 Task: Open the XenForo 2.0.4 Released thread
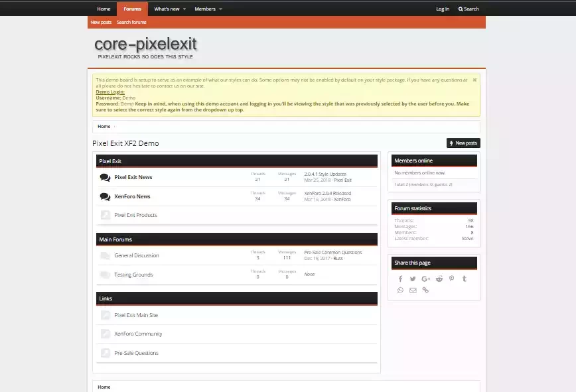[x=328, y=193]
